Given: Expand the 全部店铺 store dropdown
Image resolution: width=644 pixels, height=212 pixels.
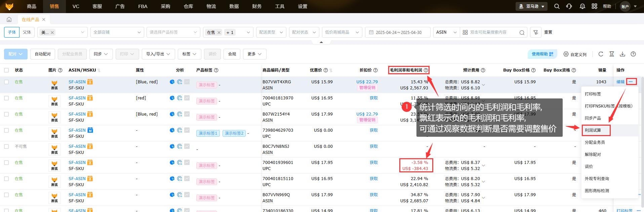Looking at the screenshot, I should coord(117,32).
